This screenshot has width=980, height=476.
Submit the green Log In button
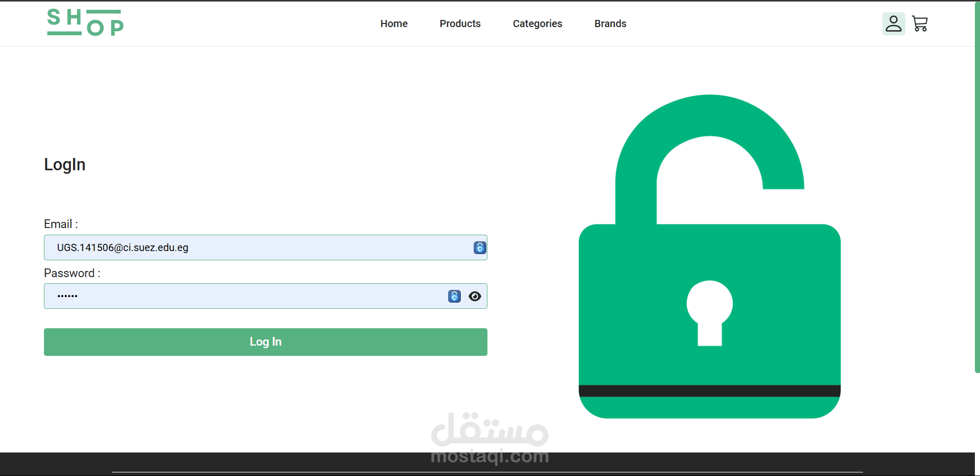click(266, 342)
